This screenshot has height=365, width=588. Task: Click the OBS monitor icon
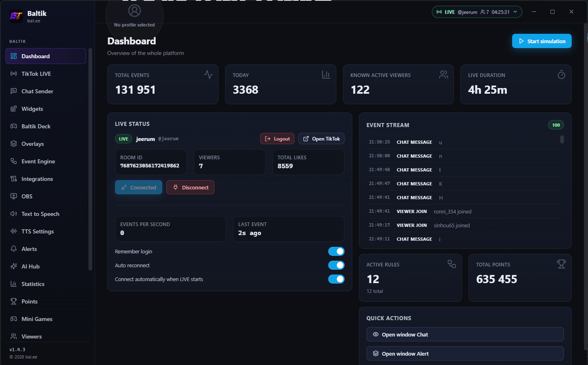pos(13,196)
